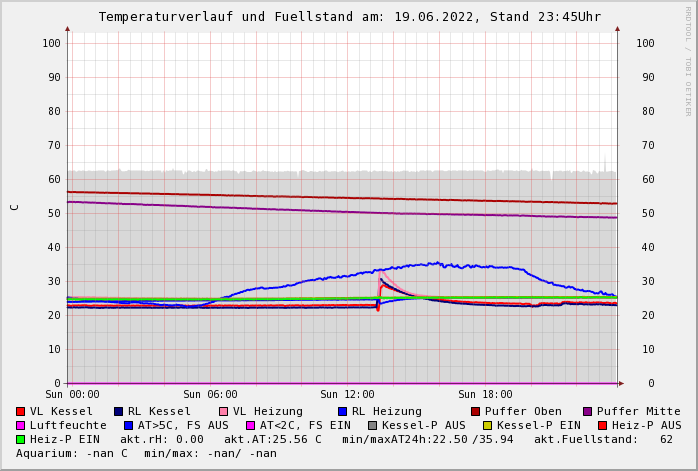Click the Sun 18:00 time axis label
The height and width of the screenshot is (471, 698).
tap(485, 394)
